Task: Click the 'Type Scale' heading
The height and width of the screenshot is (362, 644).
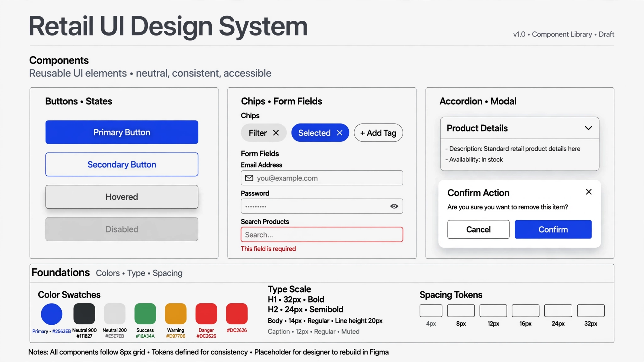Action: (289, 289)
